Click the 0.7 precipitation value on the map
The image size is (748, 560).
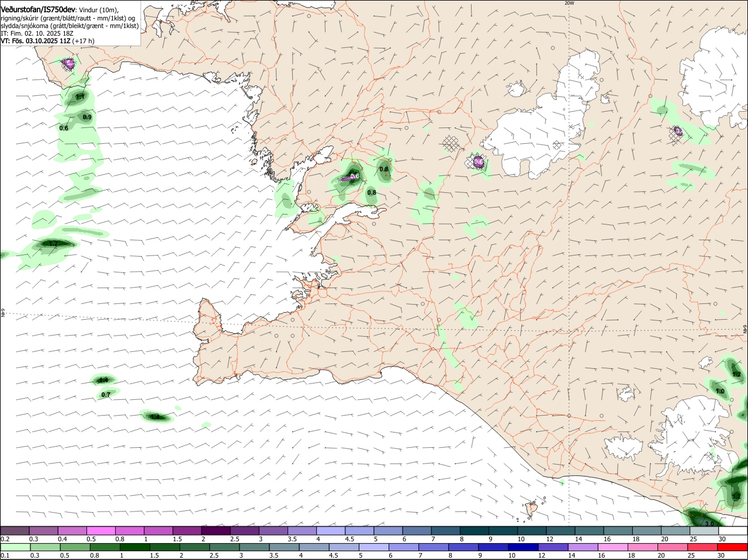[106, 395]
